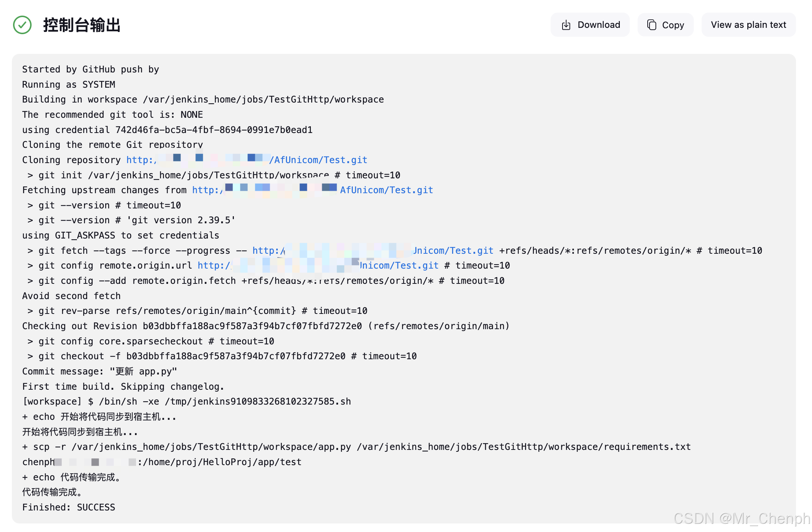Follow the Fetching upstream changes repository link
The image size is (812, 532).
point(386,190)
